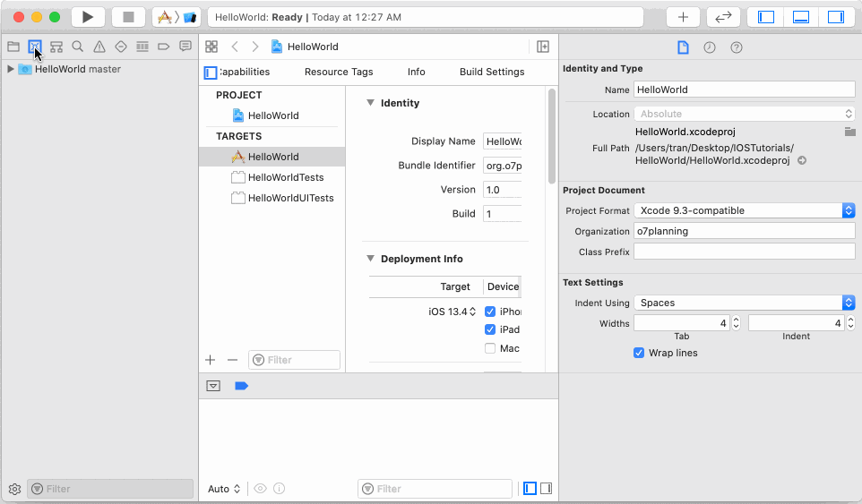Click the HelloWorld jump bar breadcrumb
Viewport: 862px width, 504px height.
coord(306,47)
